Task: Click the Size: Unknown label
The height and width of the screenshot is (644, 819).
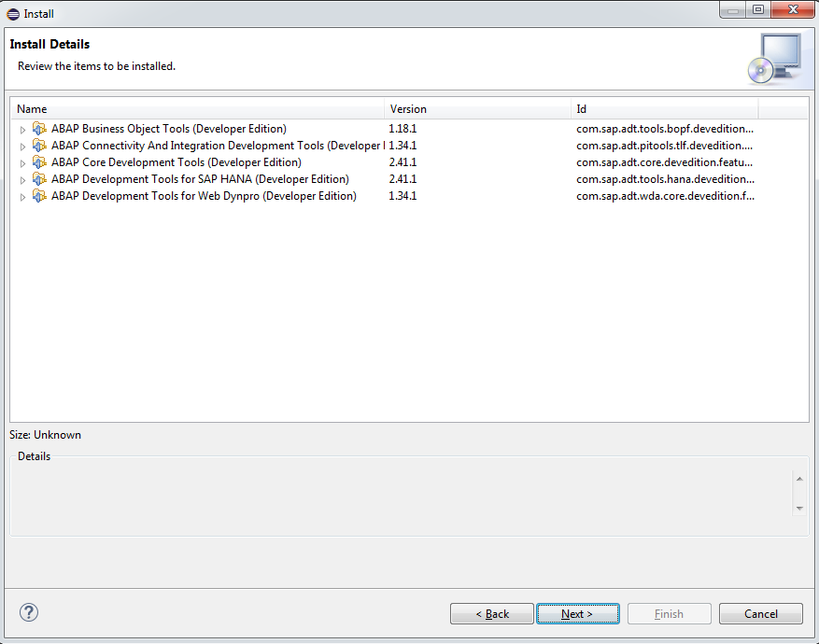Action: point(46,435)
